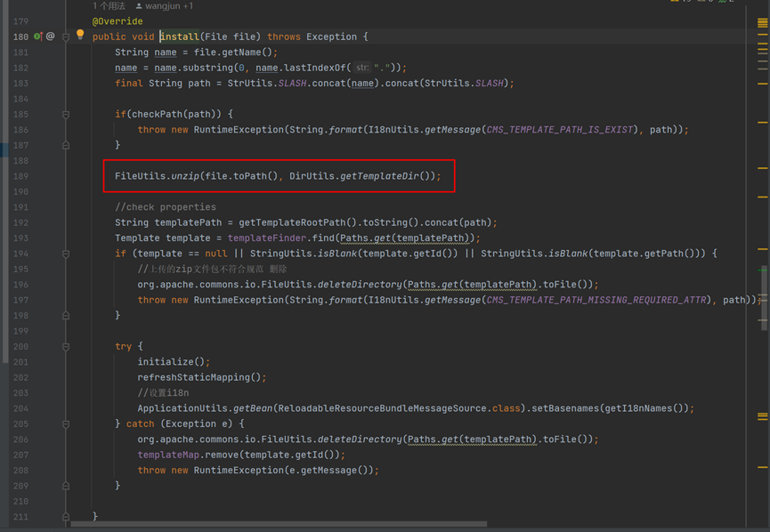Click the @ annotation gutter marker beside line 180
Viewport: 770px width, 532px height.
tap(51, 36)
